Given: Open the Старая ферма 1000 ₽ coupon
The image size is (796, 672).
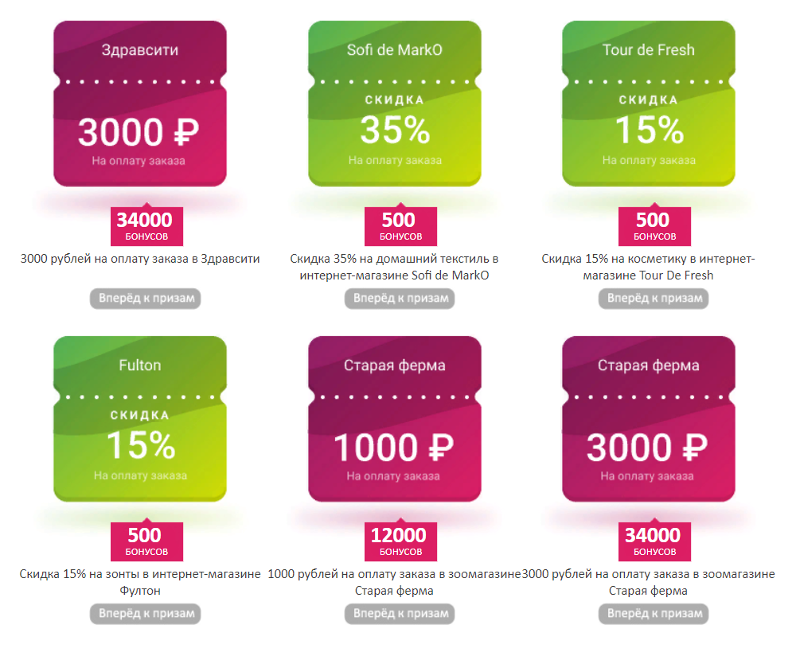Looking at the screenshot, I should pos(395,419).
